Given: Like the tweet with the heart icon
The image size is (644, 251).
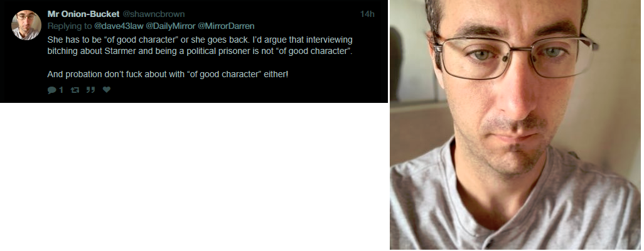Looking at the screenshot, I should (106, 90).
